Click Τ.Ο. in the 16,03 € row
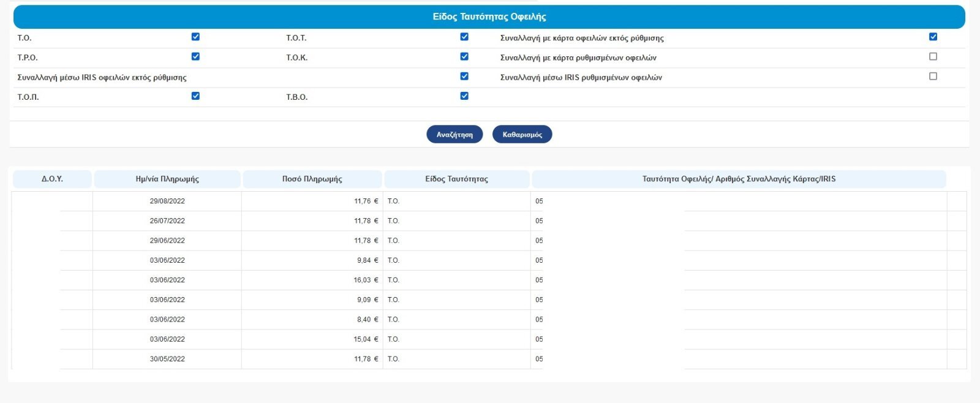The width and height of the screenshot is (980, 403). [x=393, y=280]
